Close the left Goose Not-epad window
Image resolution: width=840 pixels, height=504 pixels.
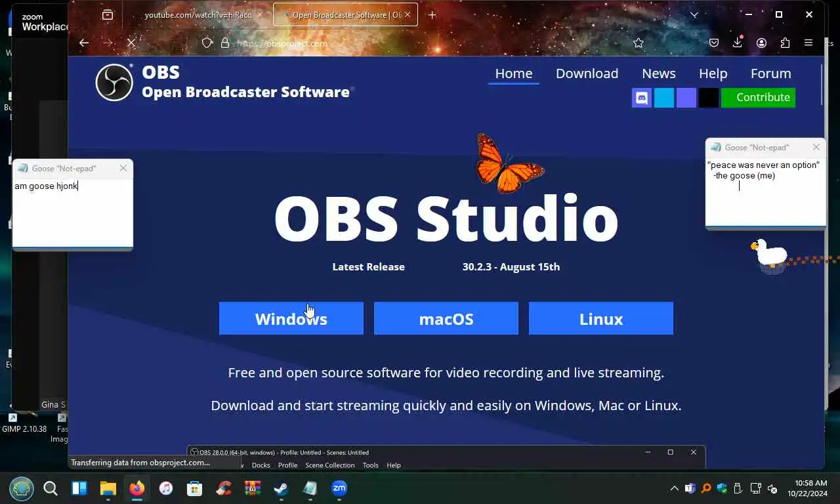[123, 168]
